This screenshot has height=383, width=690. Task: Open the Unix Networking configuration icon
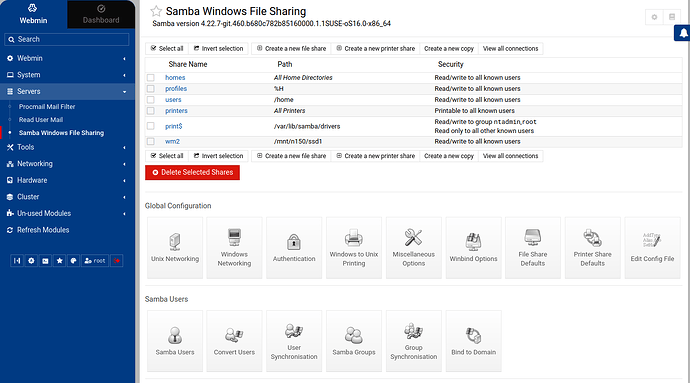tap(175, 247)
